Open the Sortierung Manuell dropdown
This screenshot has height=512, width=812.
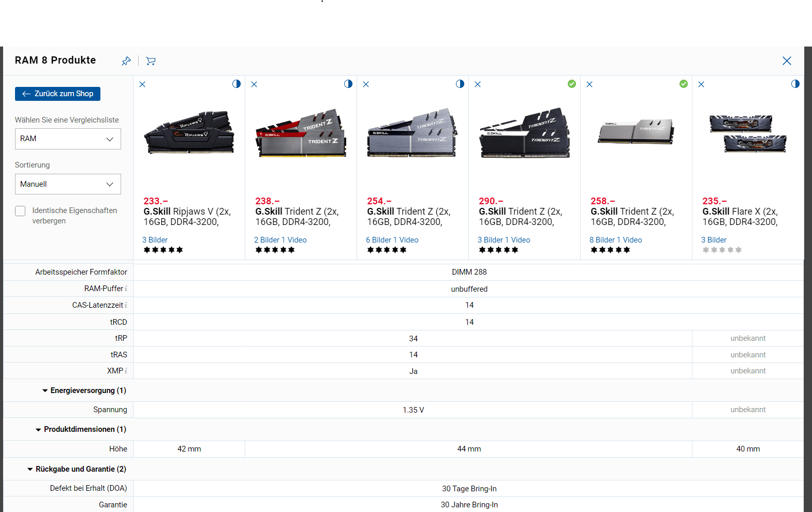68,184
